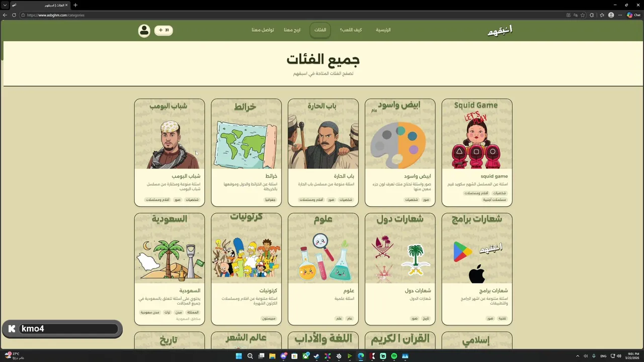644x362 pixels.
Task: Select the الفئات nav tab
Action: click(320, 30)
